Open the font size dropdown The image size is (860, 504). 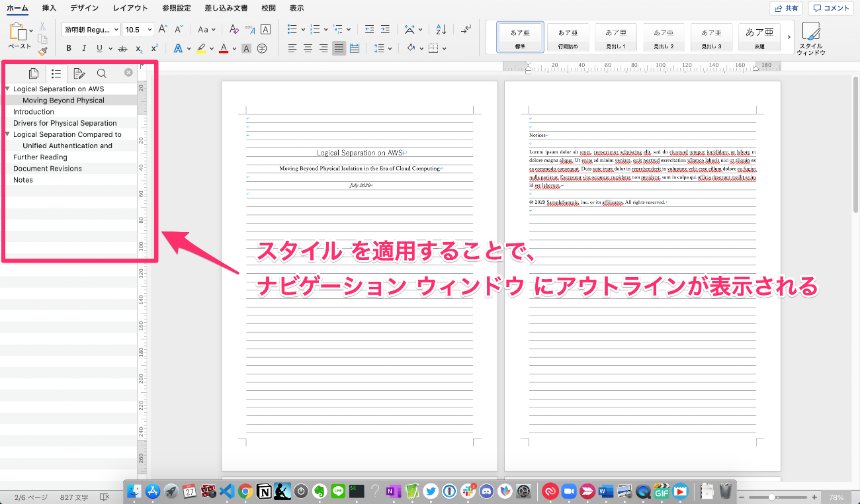tap(149, 29)
